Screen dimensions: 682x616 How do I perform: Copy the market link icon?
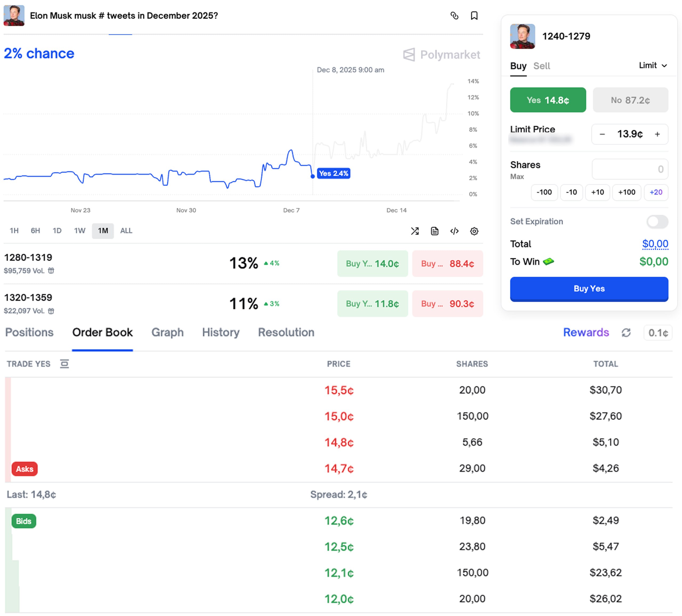[454, 15]
